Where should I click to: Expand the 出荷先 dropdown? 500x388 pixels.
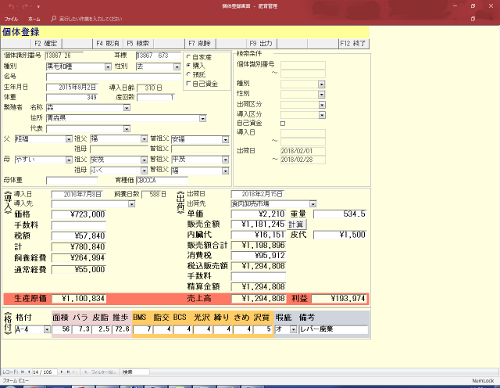[313, 204]
